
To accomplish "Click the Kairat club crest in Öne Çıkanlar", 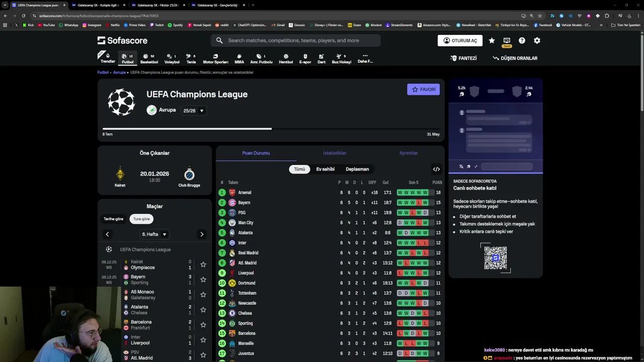I will coord(120,174).
